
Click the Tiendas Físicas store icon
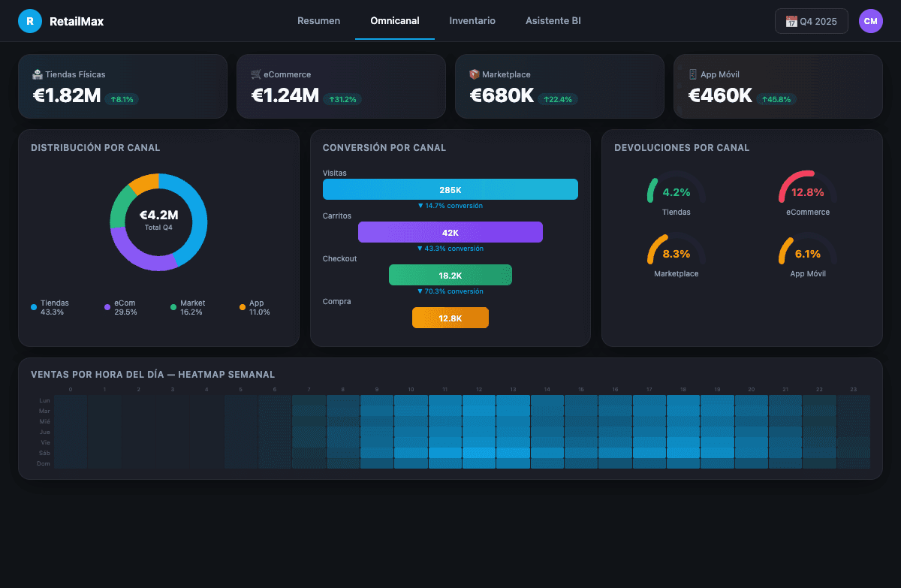click(39, 74)
